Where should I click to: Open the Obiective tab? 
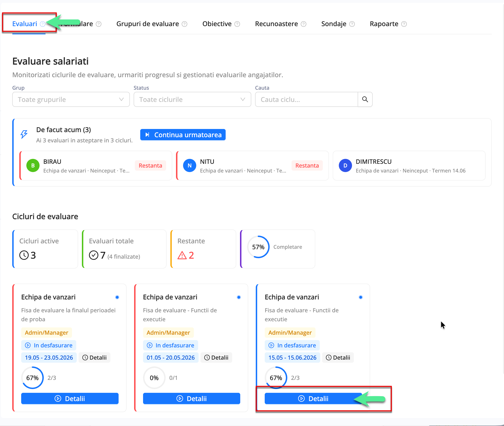tap(217, 24)
